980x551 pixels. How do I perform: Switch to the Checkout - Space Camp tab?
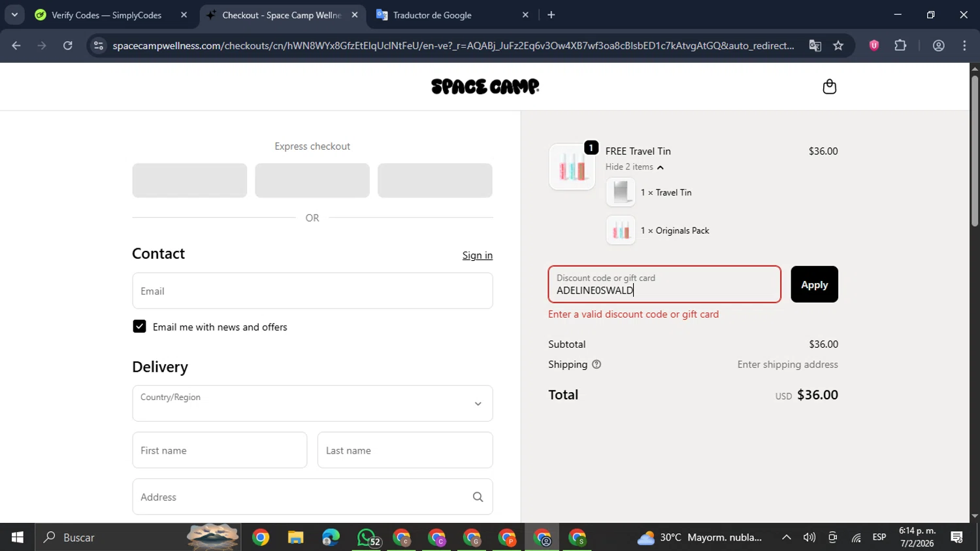coord(282,14)
